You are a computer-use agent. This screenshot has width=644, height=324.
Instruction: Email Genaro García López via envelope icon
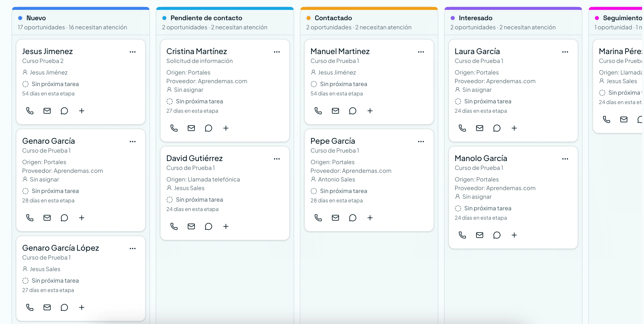tap(47, 307)
